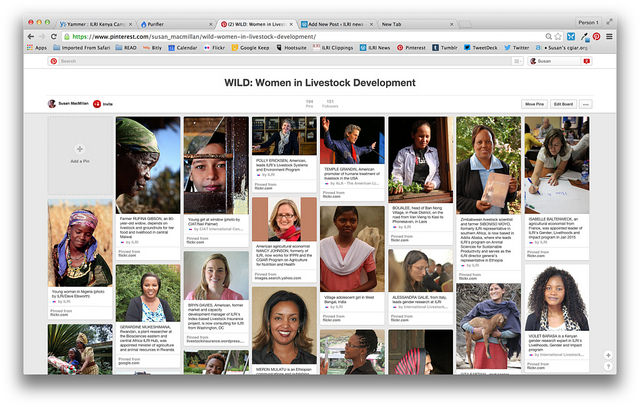640x407 pixels.
Task: Open the Sibonisio Moyo pin image
Action: (x=489, y=165)
